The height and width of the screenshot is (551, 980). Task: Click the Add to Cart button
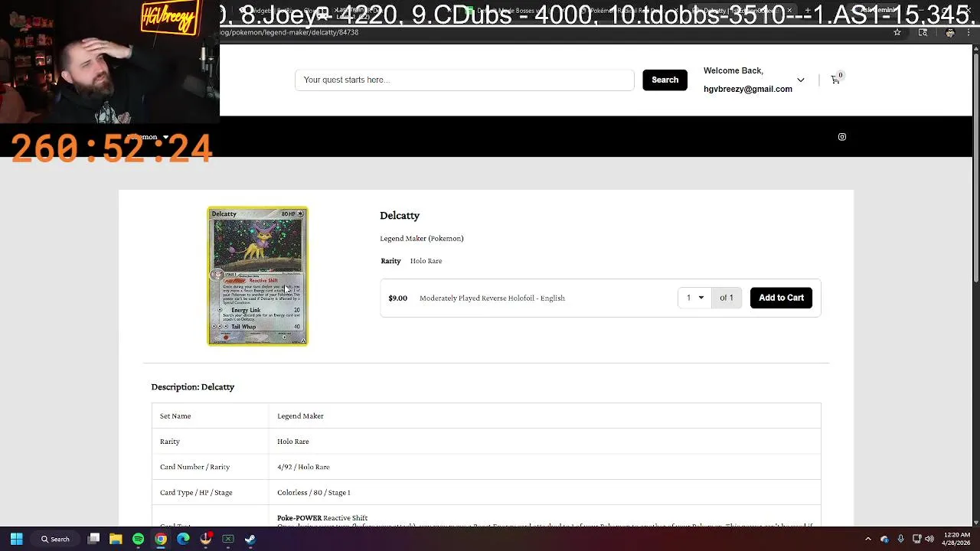click(781, 298)
